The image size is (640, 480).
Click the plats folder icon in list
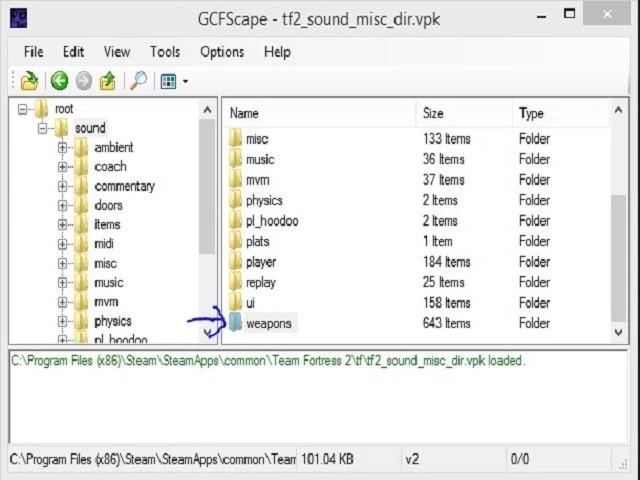[x=235, y=241]
